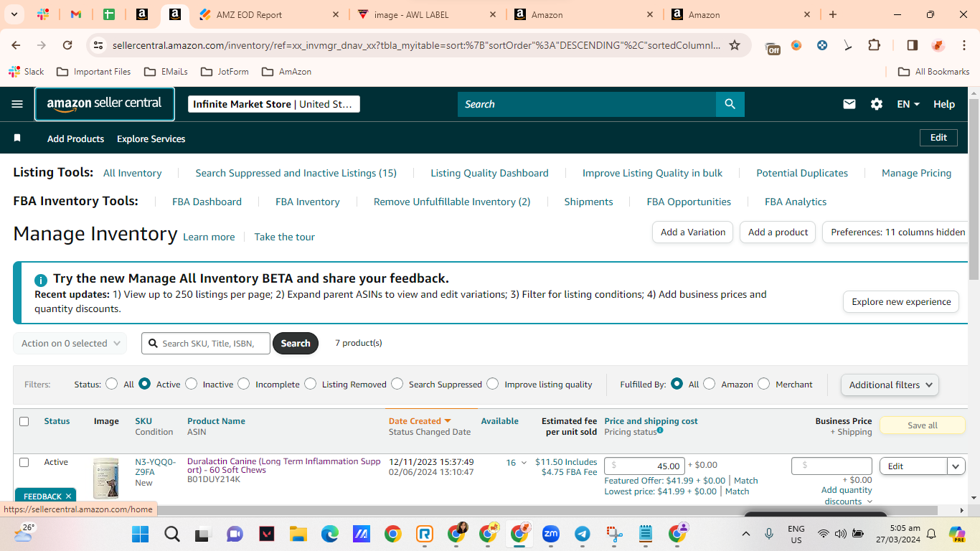The width and height of the screenshot is (980, 551).
Task: Open the Slack bookmark
Action: pyautogui.click(x=27, y=72)
